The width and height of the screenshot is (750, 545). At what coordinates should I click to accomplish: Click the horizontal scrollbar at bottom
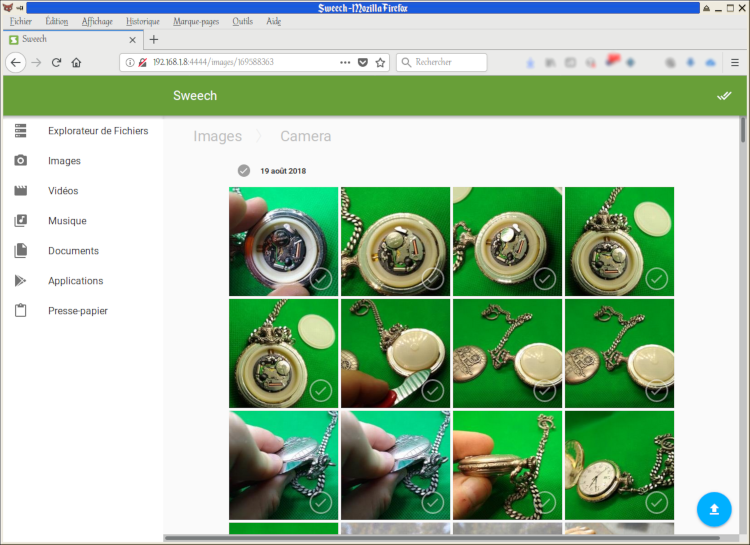pos(442,538)
